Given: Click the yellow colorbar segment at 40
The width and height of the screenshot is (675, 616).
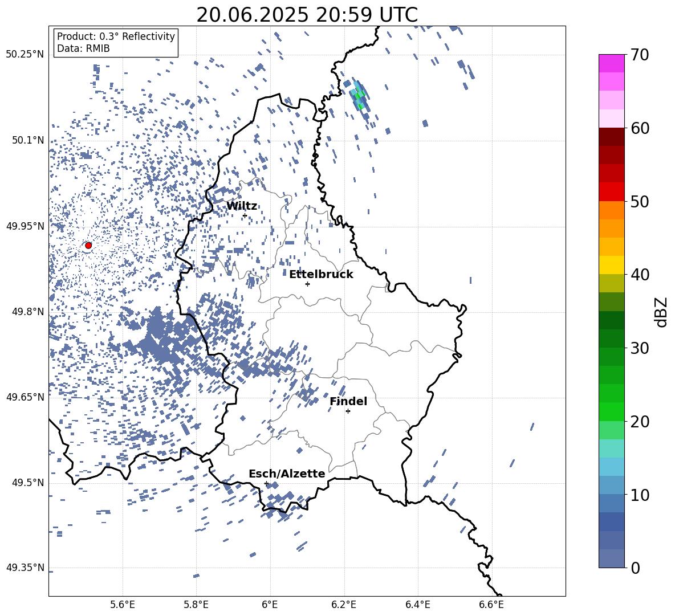Looking at the screenshot, I should (x=611, y=265).
